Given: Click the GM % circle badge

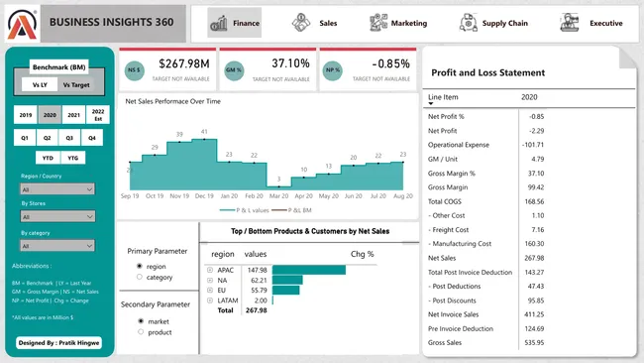Looking at the screenshot, I should (234, 70).
